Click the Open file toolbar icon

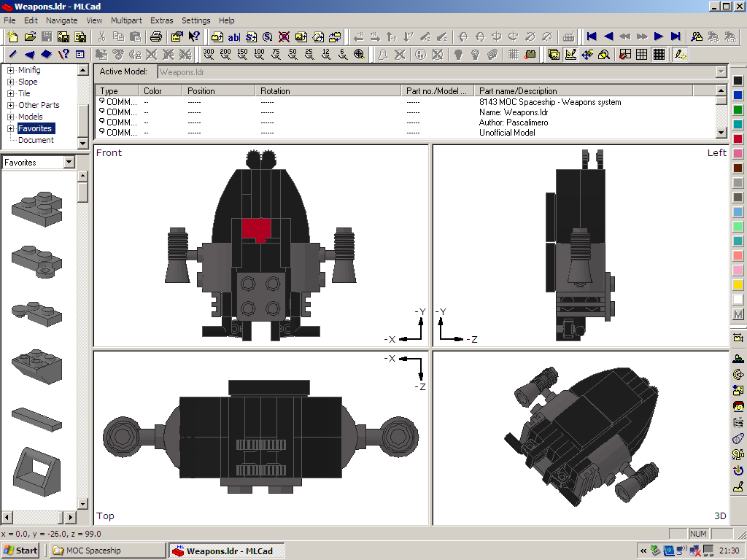tap(30, 36)
